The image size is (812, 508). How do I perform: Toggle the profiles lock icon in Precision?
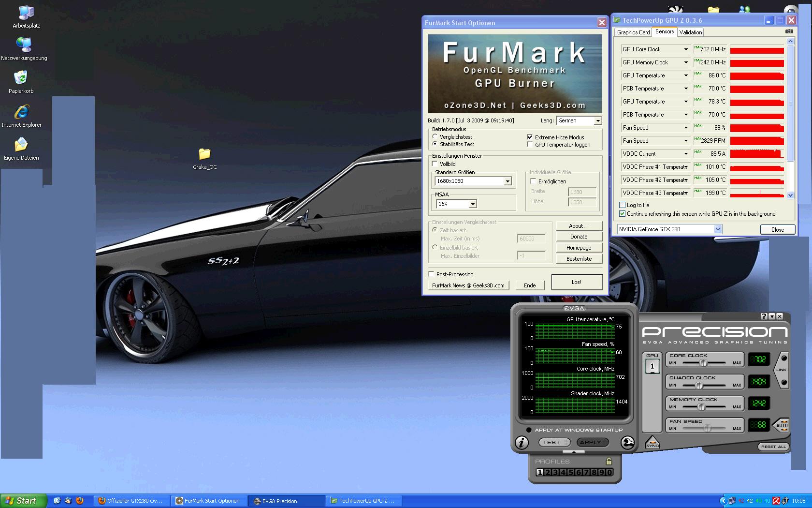(609, 461)
